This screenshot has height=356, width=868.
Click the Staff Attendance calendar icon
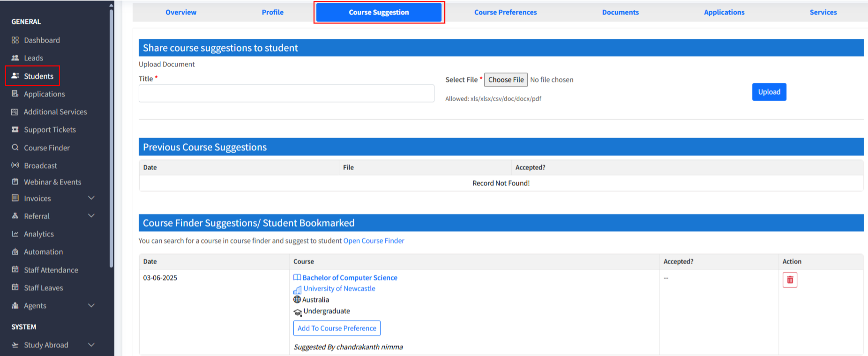coord(15,270)
